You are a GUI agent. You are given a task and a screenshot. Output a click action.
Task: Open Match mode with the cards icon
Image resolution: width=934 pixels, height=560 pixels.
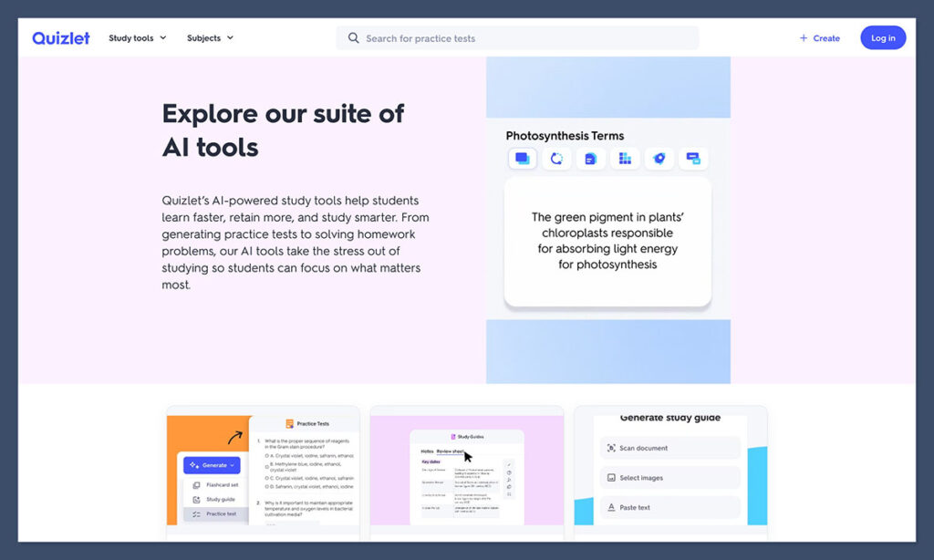pos(692,159)
